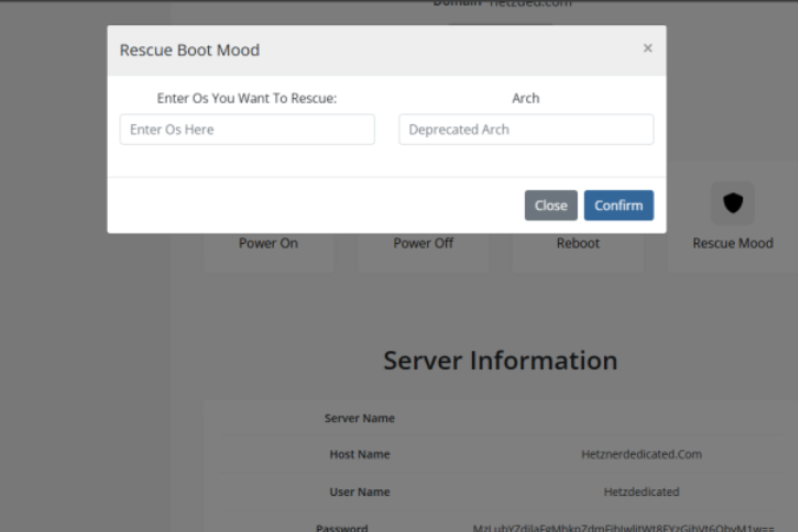Click the Reboot card label

pyautogui.click(x=578, y=243)
